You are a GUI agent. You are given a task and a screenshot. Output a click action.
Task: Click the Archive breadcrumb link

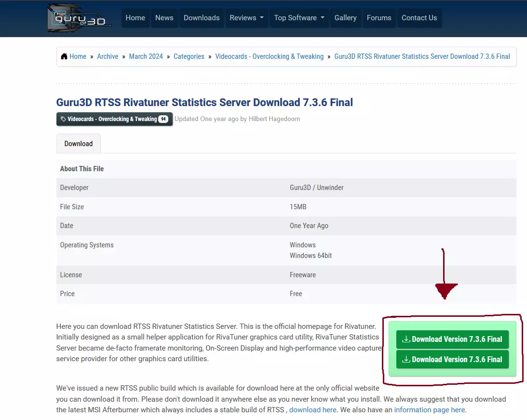click(x=108, y=56)
